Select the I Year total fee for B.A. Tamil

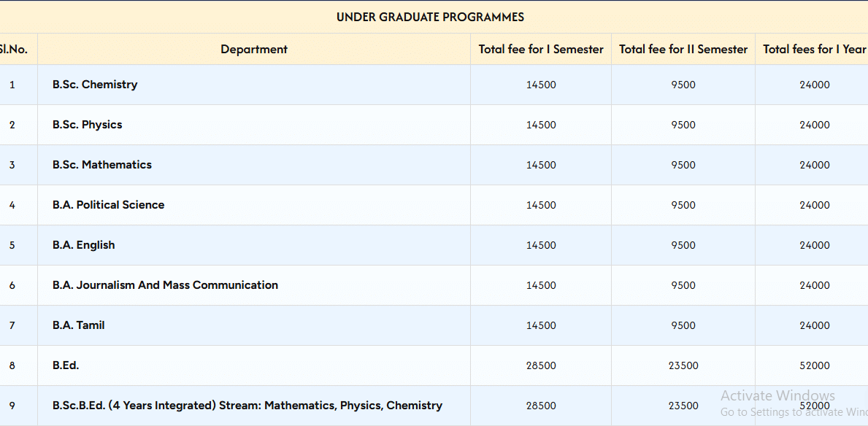pyautogui.click(x=814, y=325)
